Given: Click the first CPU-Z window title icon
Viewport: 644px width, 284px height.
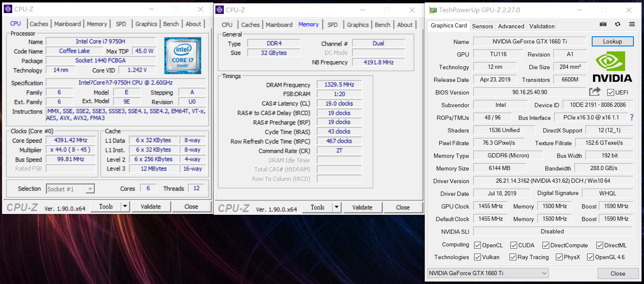Looking at the screenshot, I should (8, 9).
